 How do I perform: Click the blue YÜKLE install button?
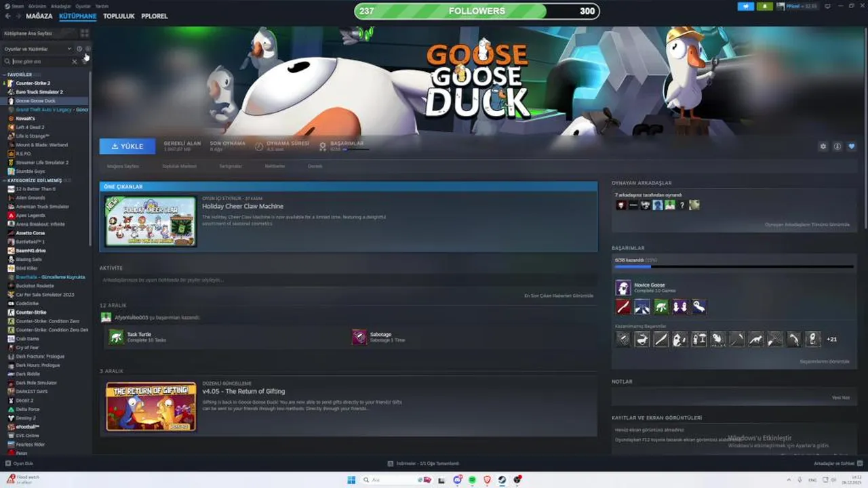click(127, 146)
